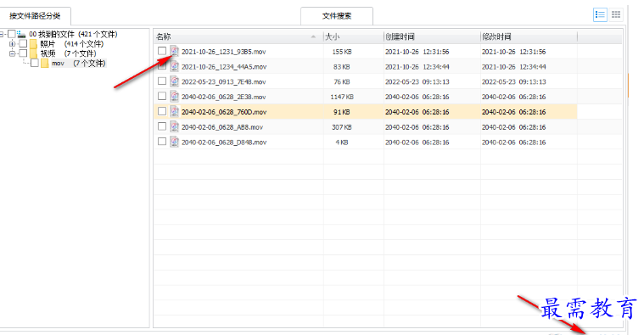Sort by the 名称 column header
Image resolution: width=644 pixels, height=335 pixels.
tap(238, 36)
